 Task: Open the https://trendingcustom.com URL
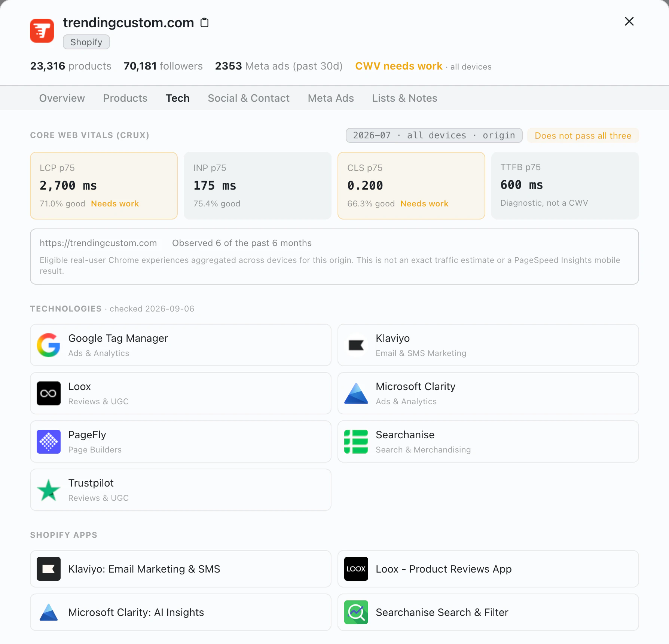98,243
